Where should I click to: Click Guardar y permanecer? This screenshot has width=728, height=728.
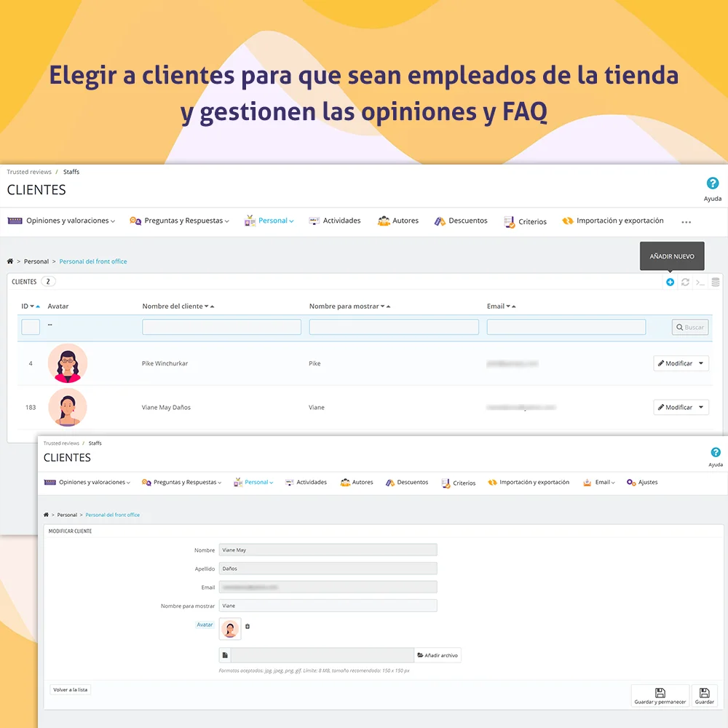click(x=660, y=695)
